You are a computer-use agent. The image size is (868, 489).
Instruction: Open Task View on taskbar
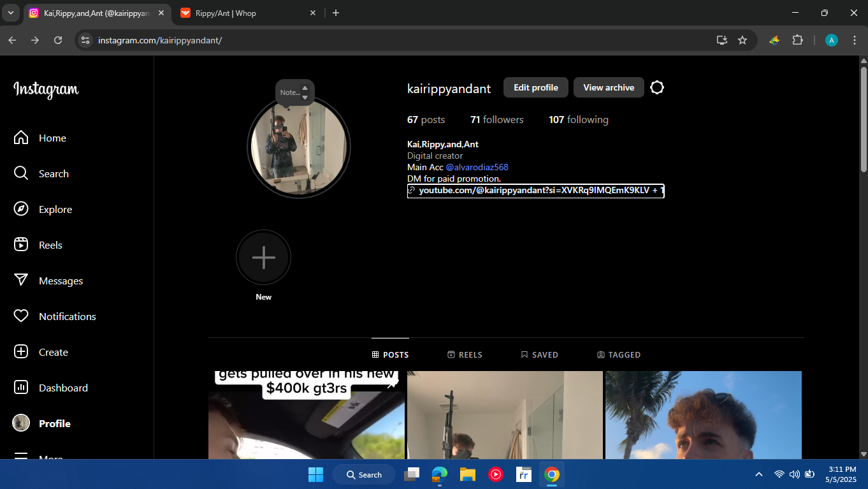413,474
